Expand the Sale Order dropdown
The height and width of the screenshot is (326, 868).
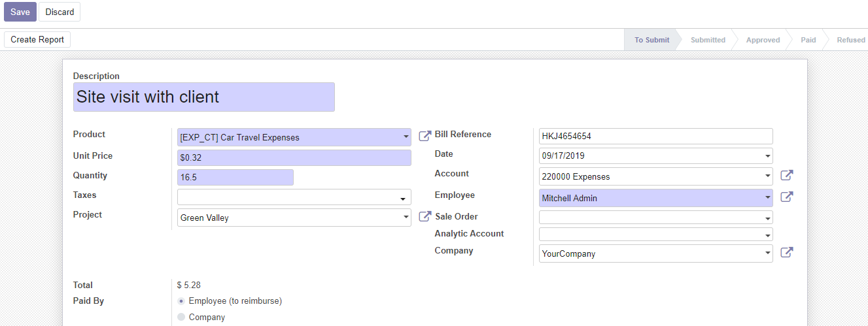coord(767,218)
